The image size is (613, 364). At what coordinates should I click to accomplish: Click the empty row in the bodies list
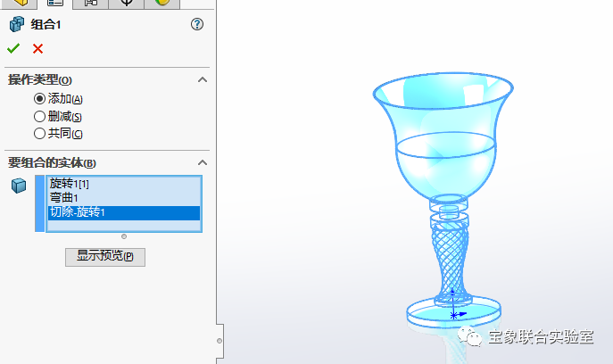(124, 226)
